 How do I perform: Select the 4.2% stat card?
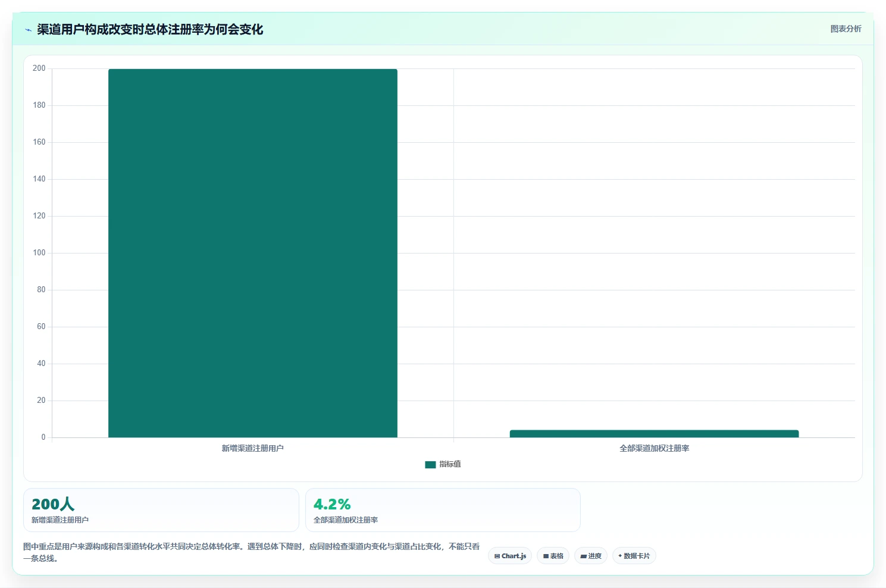click(443, 510)
